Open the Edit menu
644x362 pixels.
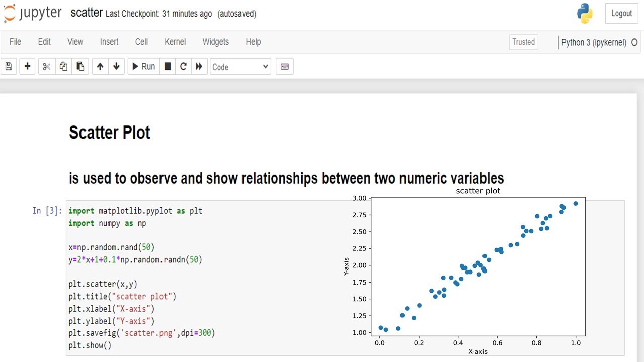coord(44,42)
